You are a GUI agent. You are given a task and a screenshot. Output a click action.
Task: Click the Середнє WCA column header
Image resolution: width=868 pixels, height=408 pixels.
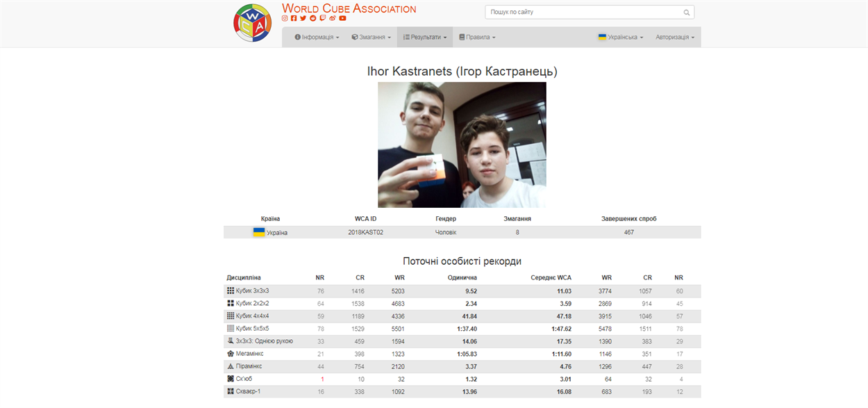pos(550,277)
